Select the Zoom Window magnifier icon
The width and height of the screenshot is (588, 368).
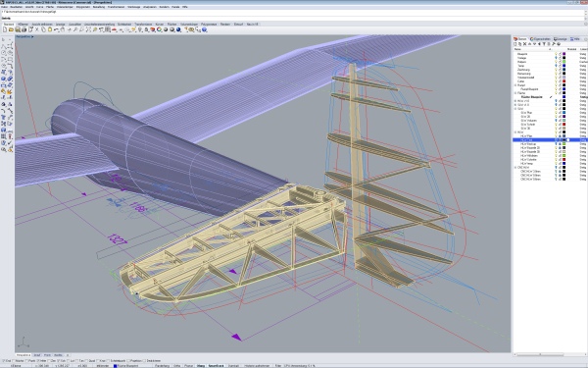pyautogui.click(x=81, y=29)
